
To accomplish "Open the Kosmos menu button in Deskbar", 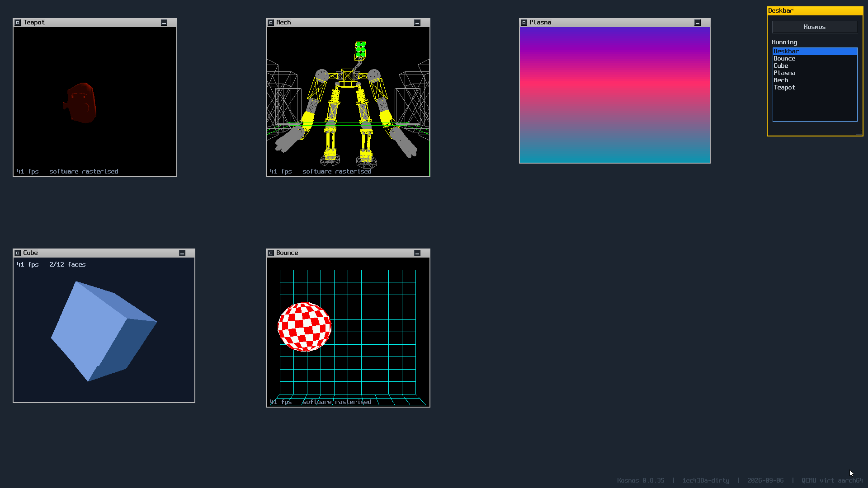I will point(815,27).
